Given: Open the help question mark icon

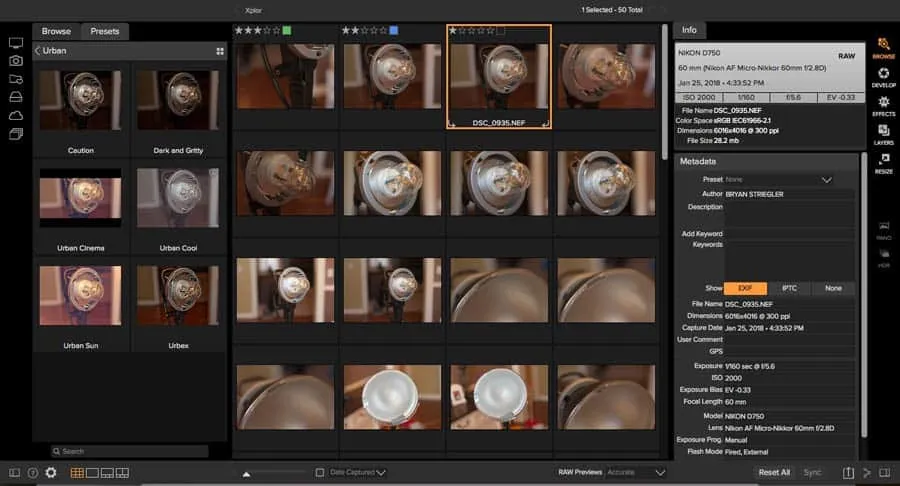Looking at the screenshot, I should coord(33,473).
